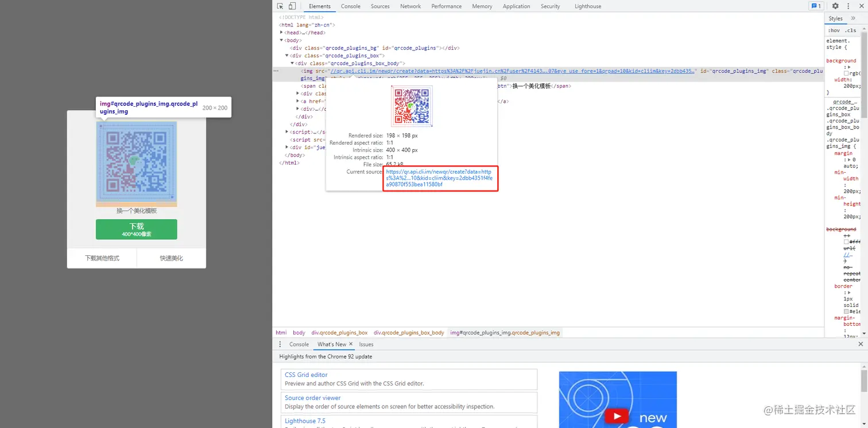Screen dimensions: 868x428
Task: Click the highlighted QR code image on the page
Action: pos(137,162)
